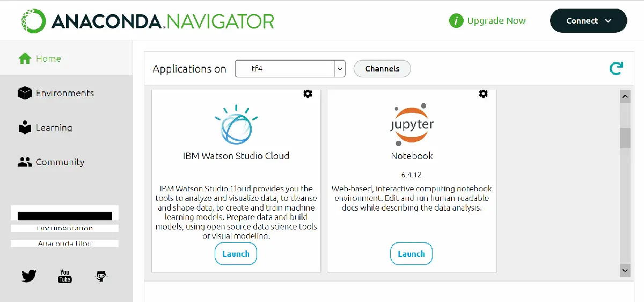Click the Upgrade Now info icon

[x=456, y=21]
